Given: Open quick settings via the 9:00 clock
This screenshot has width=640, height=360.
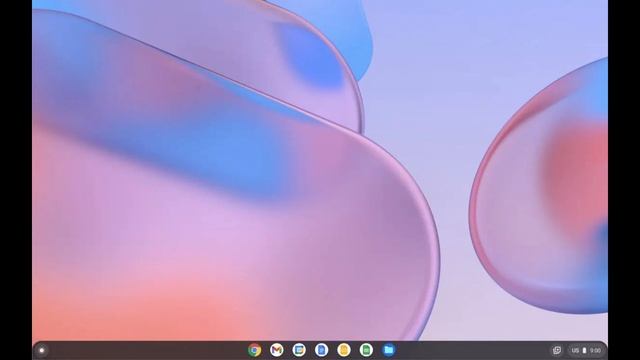Looking at the screenshot, I should pyautogui.click(x=595, y=350).
